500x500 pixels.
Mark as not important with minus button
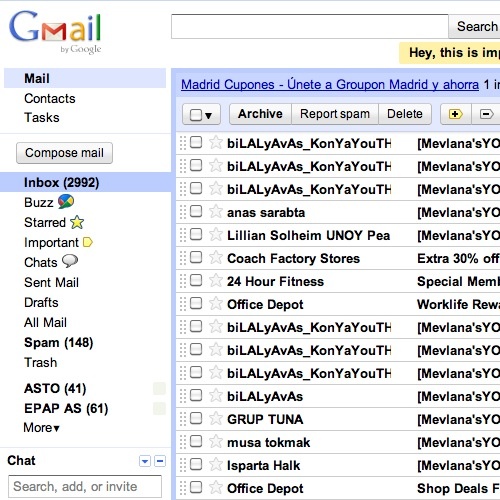[x=486, y=114]
